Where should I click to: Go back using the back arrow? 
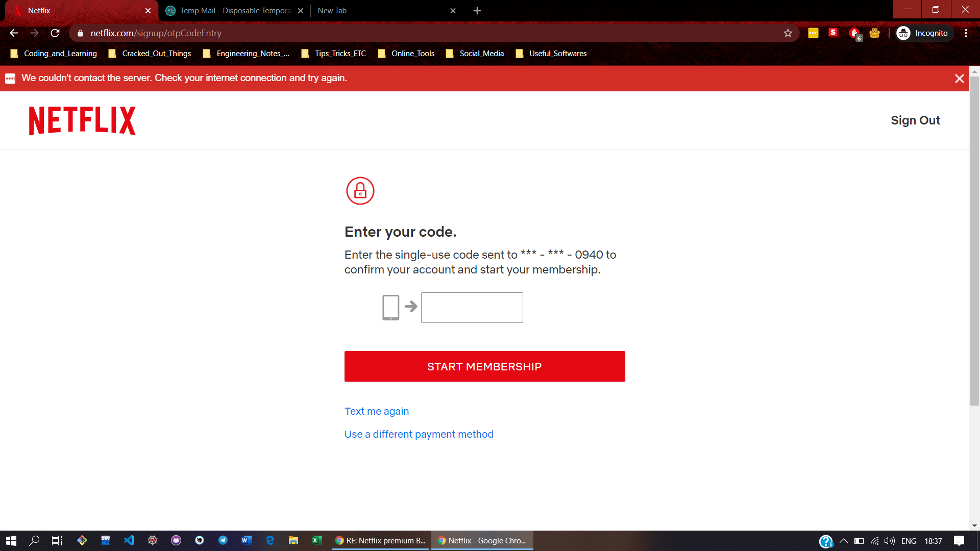click(14, 33)
